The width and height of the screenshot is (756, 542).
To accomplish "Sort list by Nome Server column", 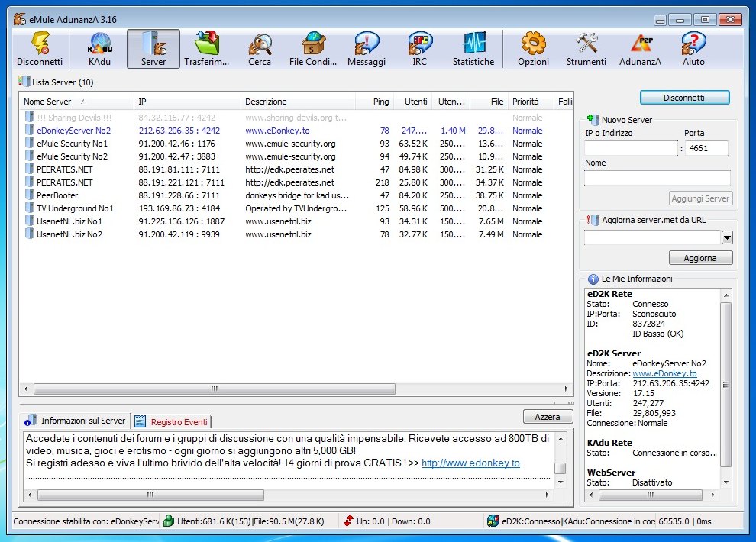I will coord(47,102).
